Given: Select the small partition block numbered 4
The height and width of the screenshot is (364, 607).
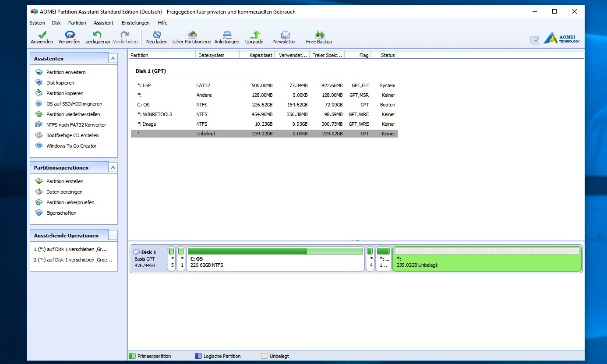Looking at the screenshot, I should (x=370, y=259).
